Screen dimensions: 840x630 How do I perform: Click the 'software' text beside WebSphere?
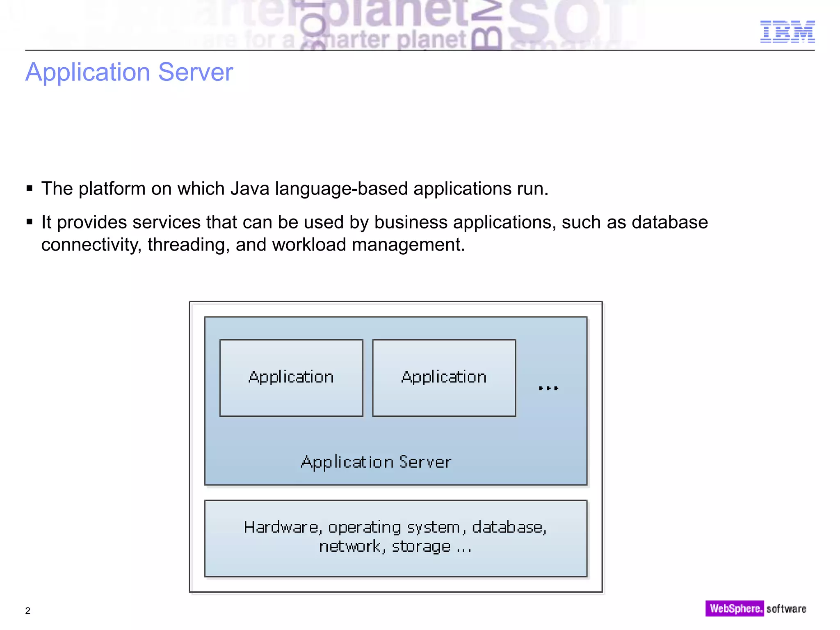point(786,609)
